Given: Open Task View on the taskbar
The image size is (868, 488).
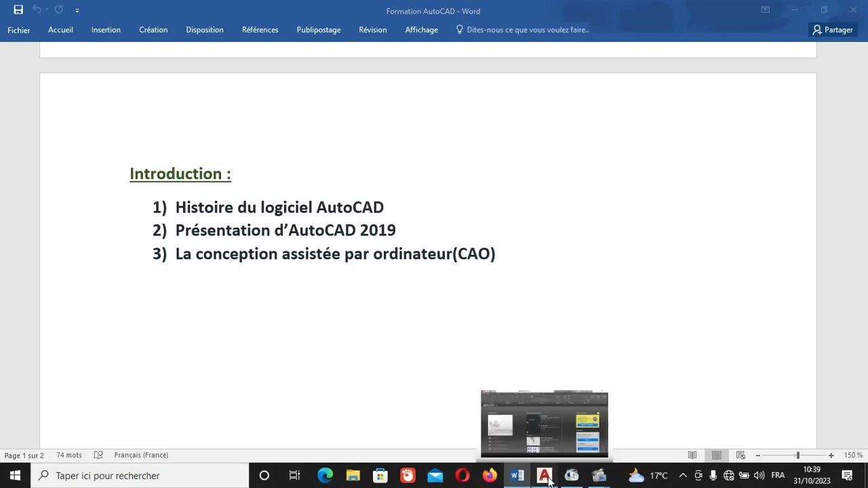Looking at the screenshot, I should point(294,476).
